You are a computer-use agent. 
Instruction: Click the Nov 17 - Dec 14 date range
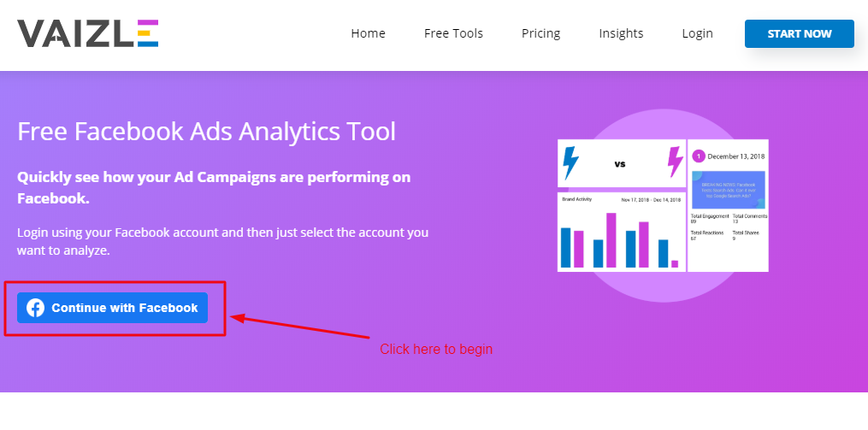pyautogui.click(x=651, y=199)
